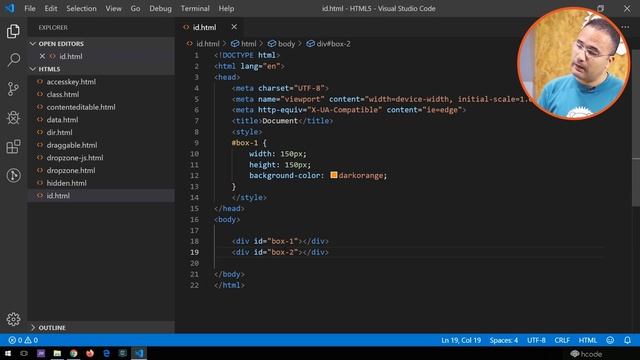Open dropzone.html in explorer

pyautogui.click(x=71, y=170)
